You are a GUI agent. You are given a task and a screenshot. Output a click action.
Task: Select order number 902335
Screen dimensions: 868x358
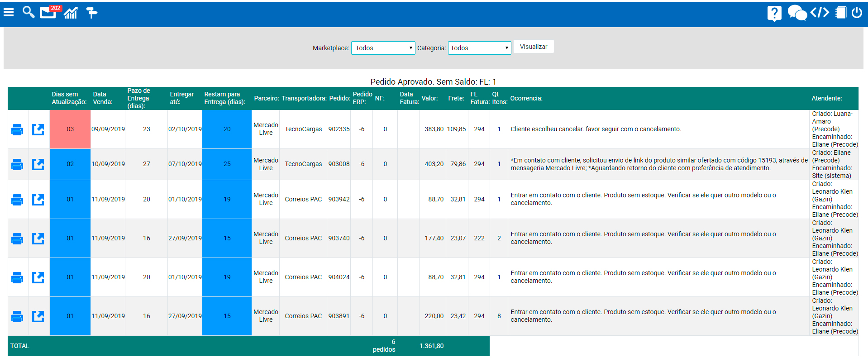339,129
